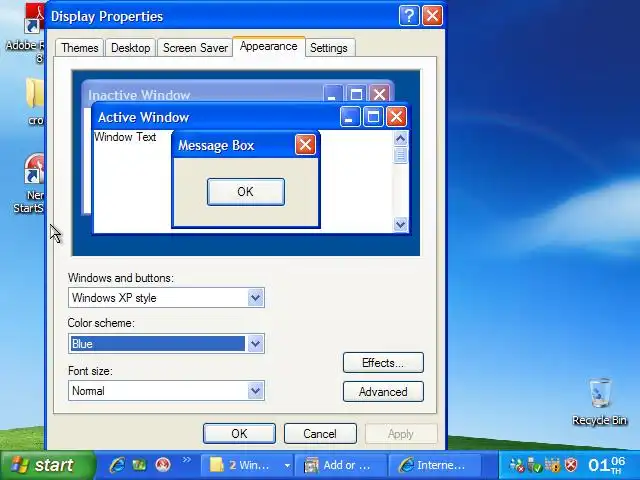Click the Active Window preview maximize icon
This screenshot has height=480, width=640.
pos(373,117)
